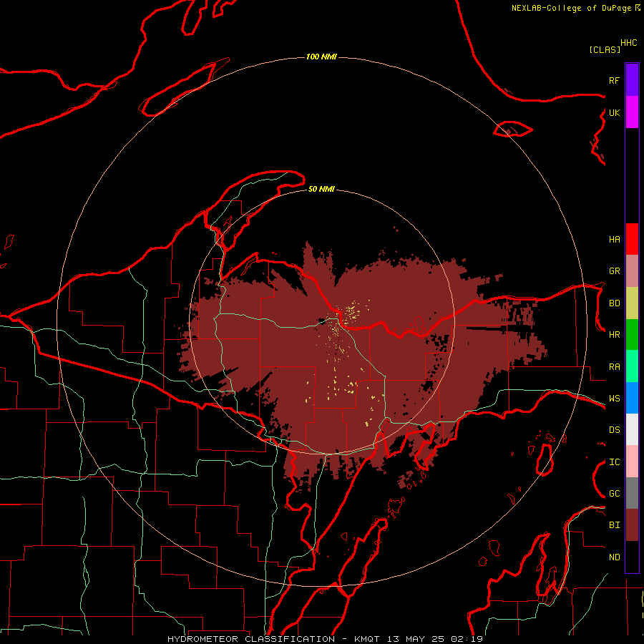Screen dimensions: 644x644
Task: Click the RA legend label
Action: (x=614, y=367)
